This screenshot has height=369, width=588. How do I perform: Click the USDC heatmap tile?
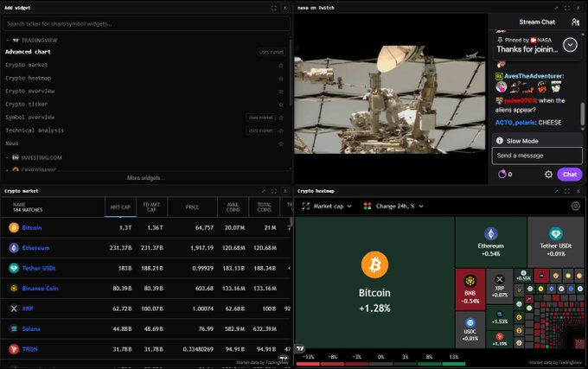coord(470,329)
